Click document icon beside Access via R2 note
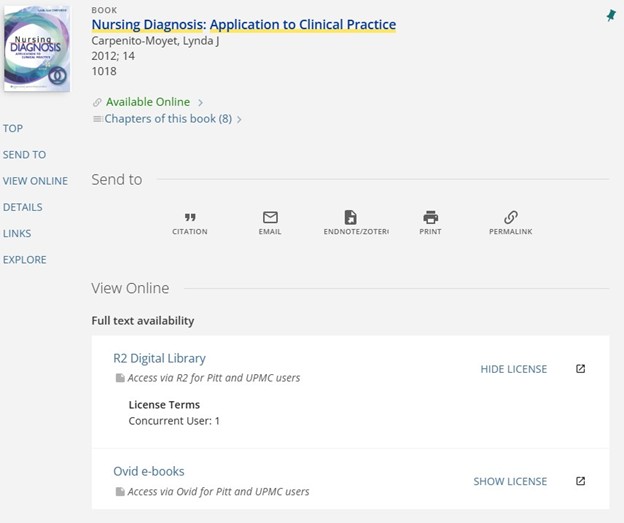 click(x=120, y=378)
